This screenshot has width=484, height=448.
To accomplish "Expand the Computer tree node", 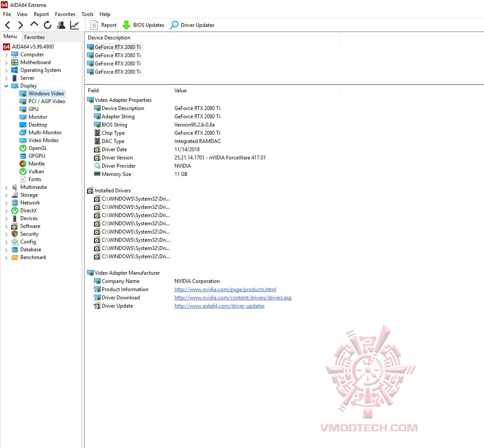I will coord(6,55).
